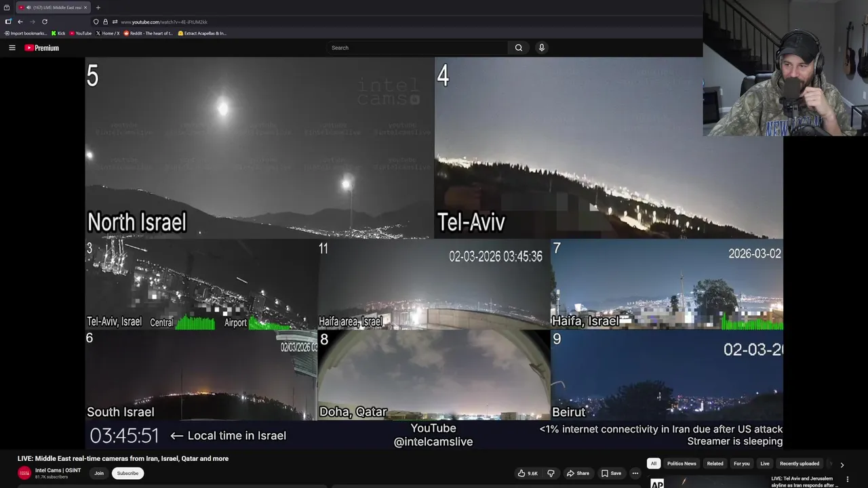Reload the page with refresh icon
868x488 pixels.
[45, 22]
